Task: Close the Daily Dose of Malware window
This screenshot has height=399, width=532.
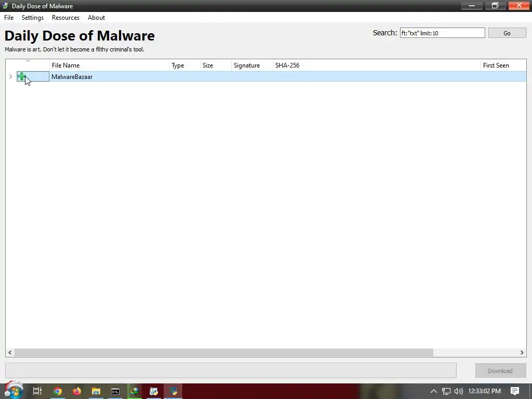Action: 519,5
